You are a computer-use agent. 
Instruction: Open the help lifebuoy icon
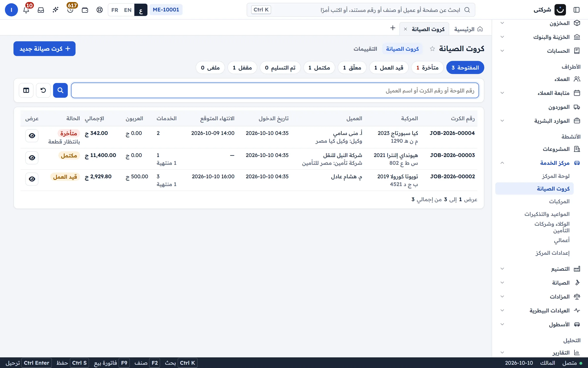click(100, 10)
